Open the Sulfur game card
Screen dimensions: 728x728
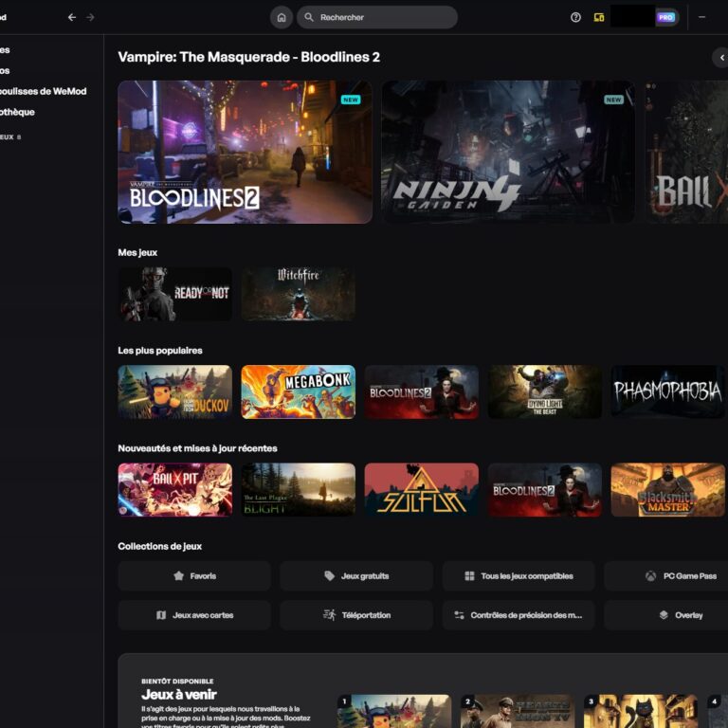pyautogui.click(x=422, y=490)
